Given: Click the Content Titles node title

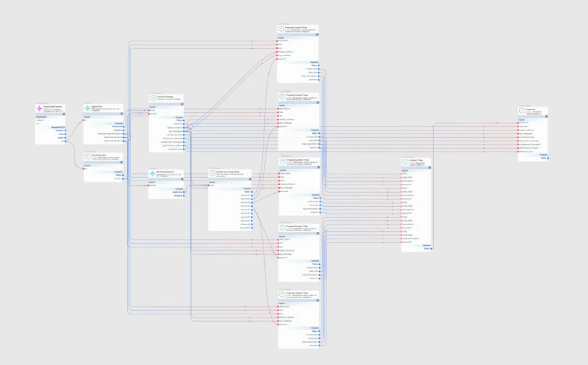Looking at the screenshot, I should 416,160.
